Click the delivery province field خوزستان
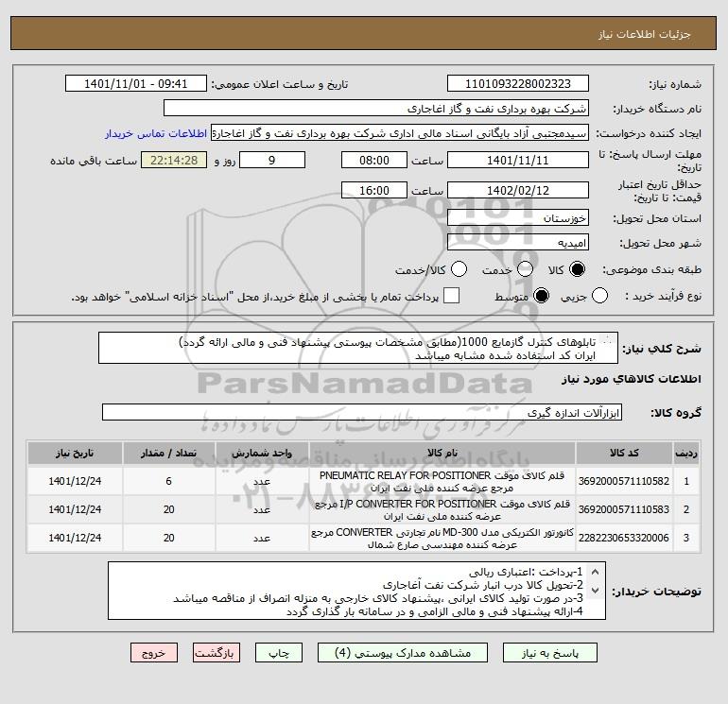Viewport: 728px width, 704px height. (518, 217)
